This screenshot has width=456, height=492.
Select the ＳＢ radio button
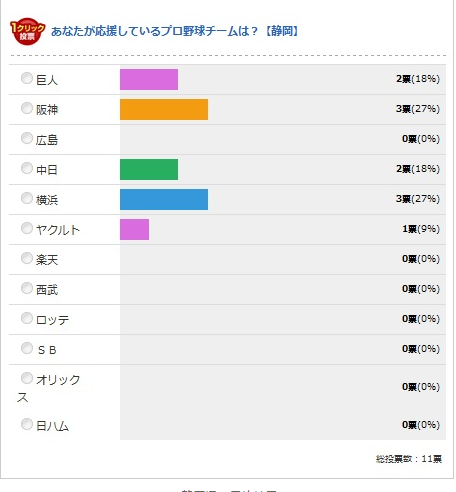tap(27, 348)
